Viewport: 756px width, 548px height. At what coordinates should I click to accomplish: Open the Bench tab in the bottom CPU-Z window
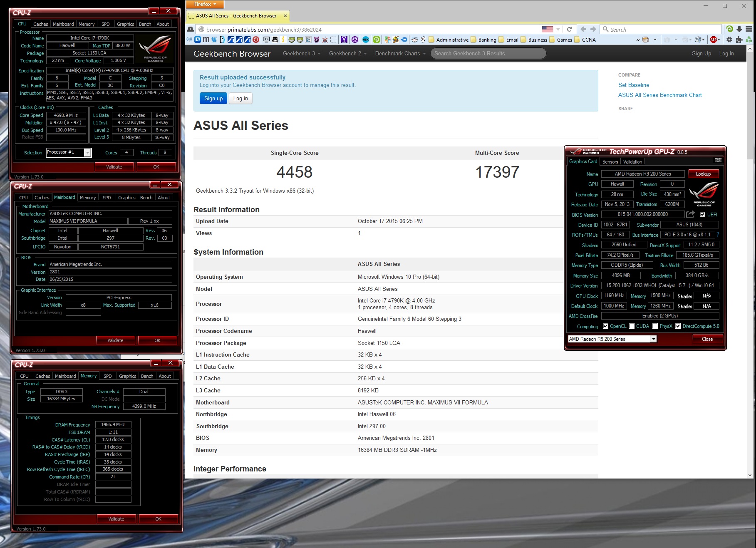[147, 376]
